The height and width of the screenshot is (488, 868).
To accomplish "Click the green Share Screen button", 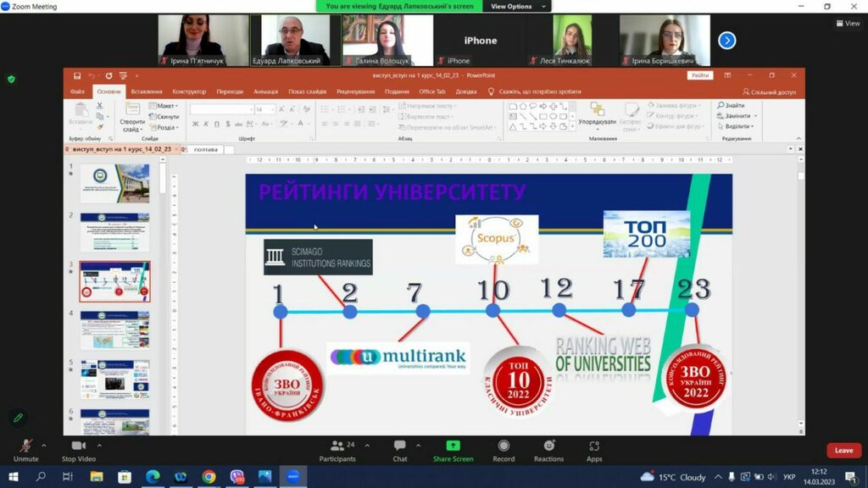I will [x=453, y=449].
